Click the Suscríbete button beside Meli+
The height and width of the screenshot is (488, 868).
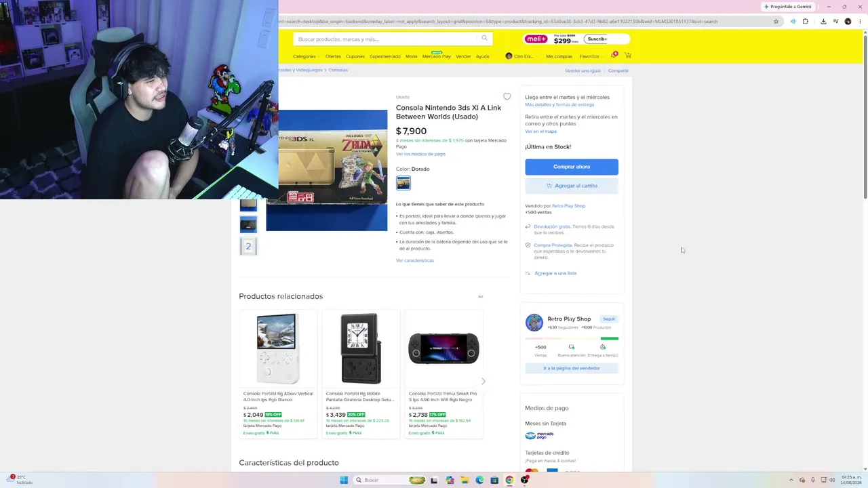click(x=597, y=39)
